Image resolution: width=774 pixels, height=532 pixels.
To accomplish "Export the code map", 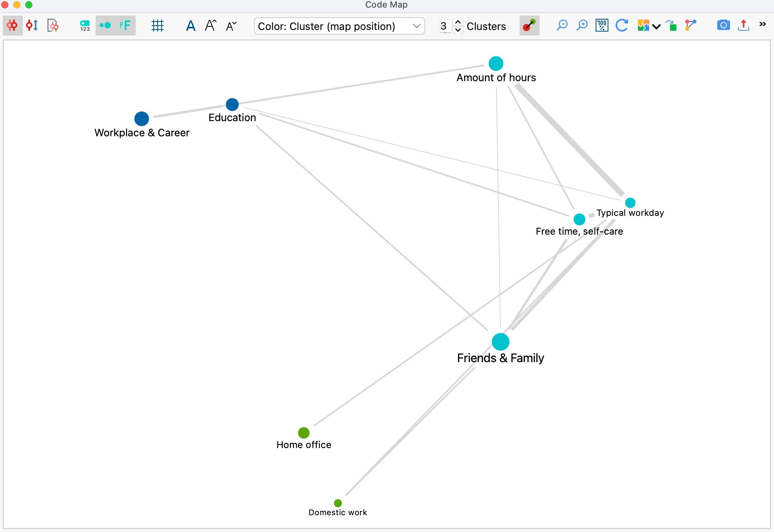I will click(x=743, y=26).
